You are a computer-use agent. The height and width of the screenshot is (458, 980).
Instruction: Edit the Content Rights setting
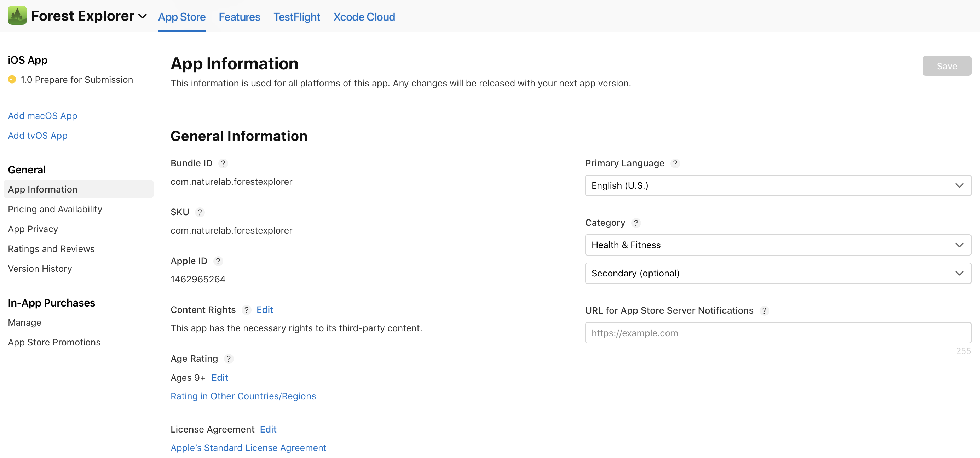[264, 310]
